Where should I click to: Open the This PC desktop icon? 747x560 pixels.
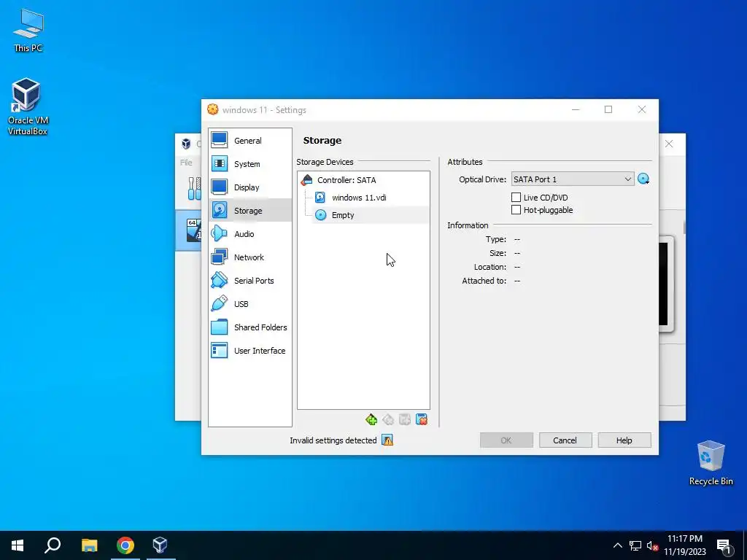tap(28, 31)
